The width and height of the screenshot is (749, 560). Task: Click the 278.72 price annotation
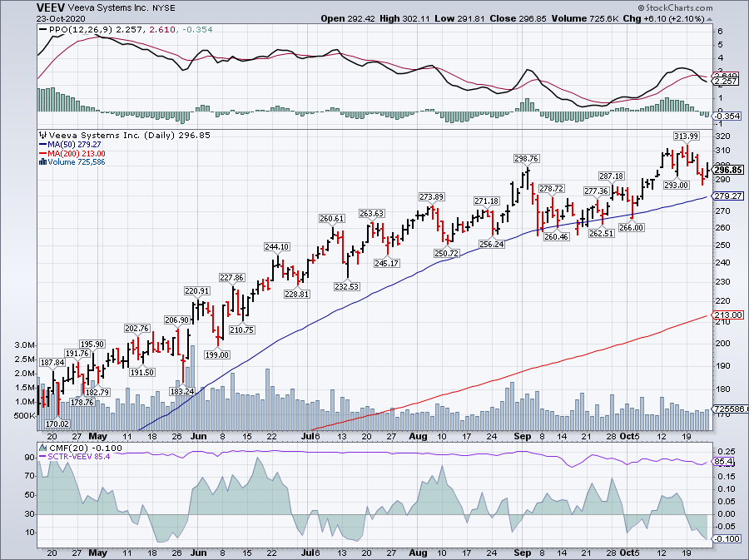pos(551,189)
